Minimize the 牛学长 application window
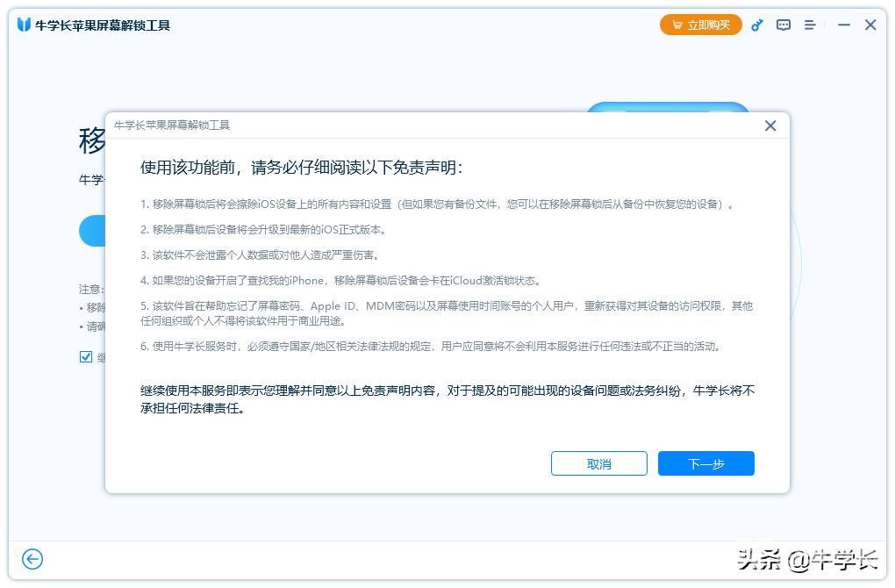 click(843, 25)
